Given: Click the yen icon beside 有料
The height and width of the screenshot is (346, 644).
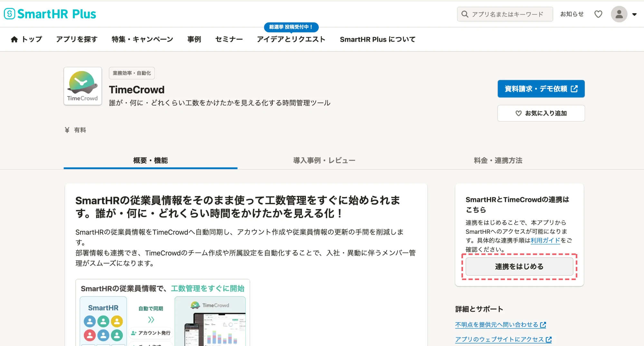Looking at the screenshot, I should point(67,130).
